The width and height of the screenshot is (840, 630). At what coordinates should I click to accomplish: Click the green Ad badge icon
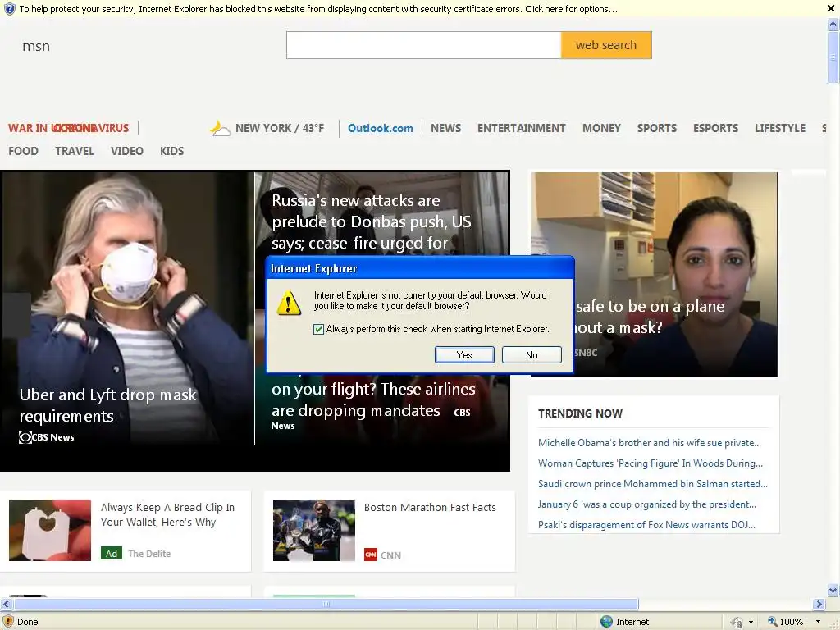(x=112, y=554)
